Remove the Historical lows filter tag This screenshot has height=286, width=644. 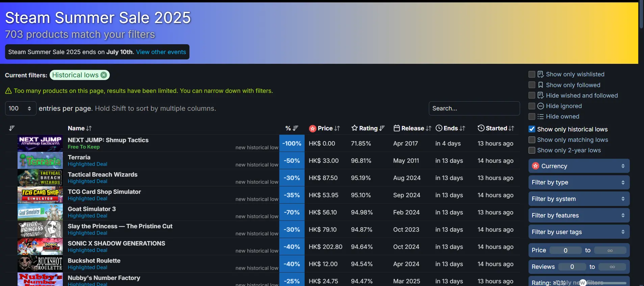pos(104,75)
